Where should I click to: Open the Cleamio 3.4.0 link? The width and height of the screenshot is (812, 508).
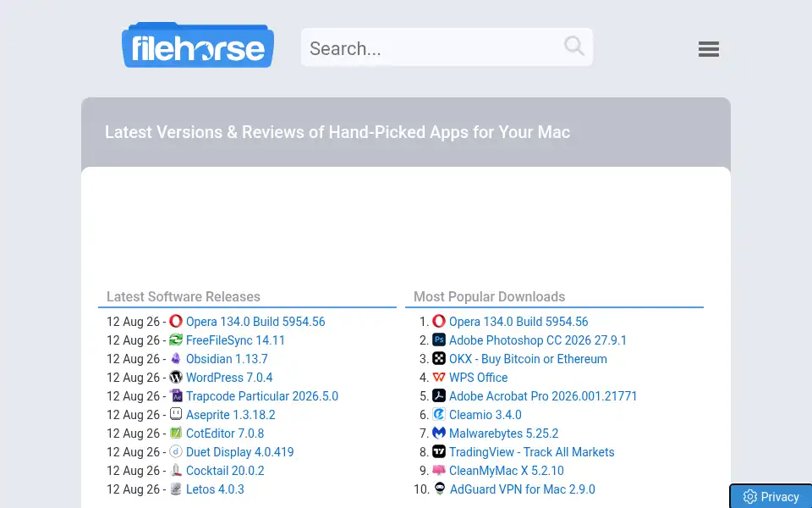pyautogui.click(x=486, y=415)
